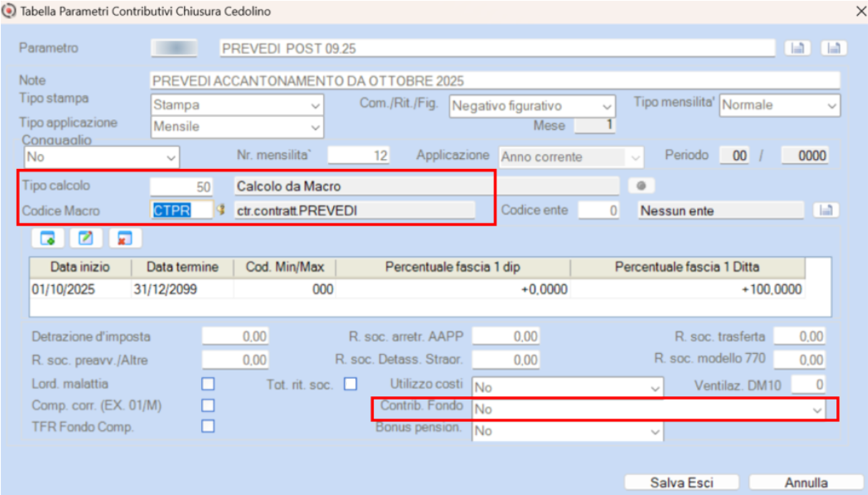This screenshot has width=868, height=495.
Task: Click the round grey button beside Calcolo da Macro
Action: click(641, 185)
